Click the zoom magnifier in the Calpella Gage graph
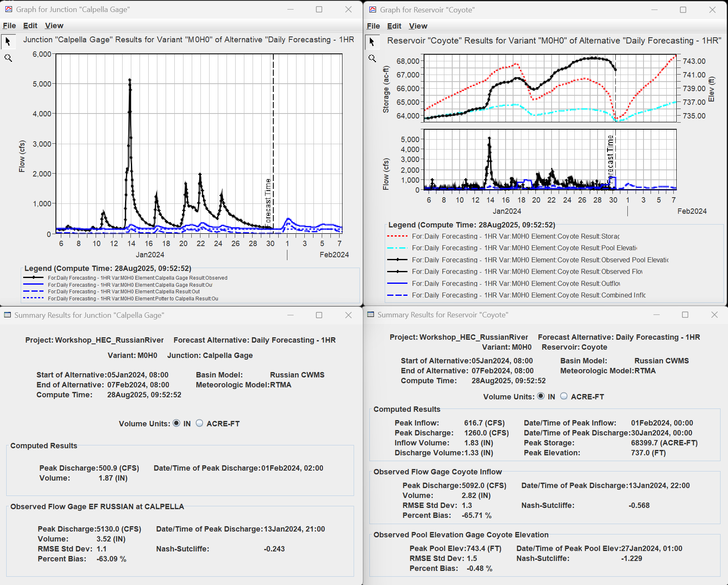The image size is (728, 585). pos(8,58)
